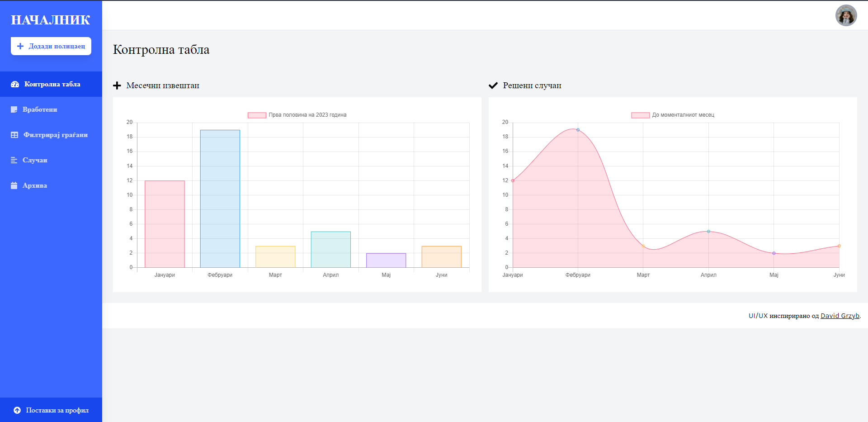Click the Случаи list icon
This screenshot has height=422, width=868.
[x=14, y=160]
